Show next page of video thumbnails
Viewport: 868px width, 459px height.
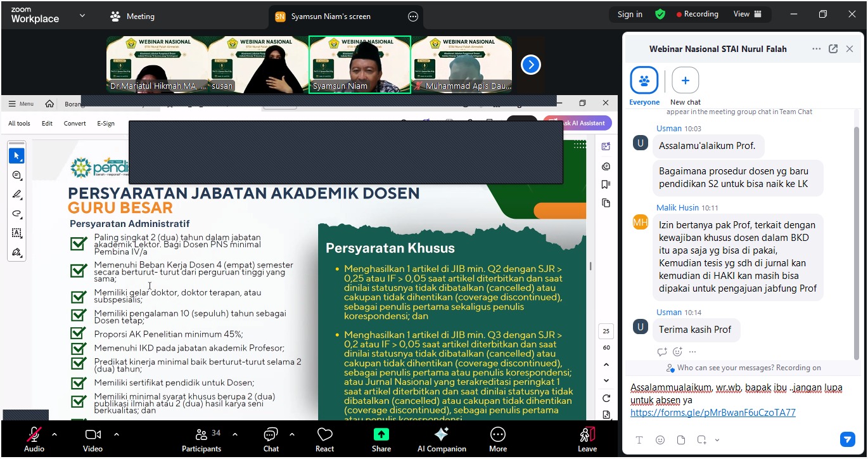pyautogui.click(x=531, y=65)
